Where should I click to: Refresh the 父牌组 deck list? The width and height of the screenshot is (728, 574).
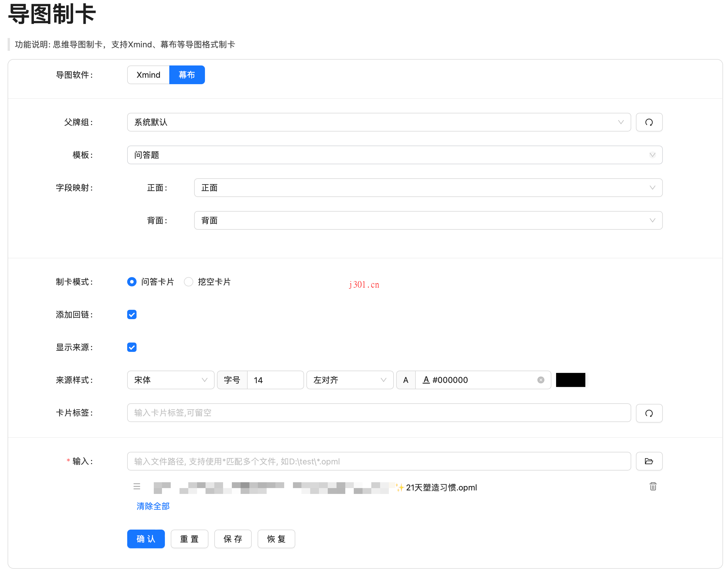click(649, 122)
